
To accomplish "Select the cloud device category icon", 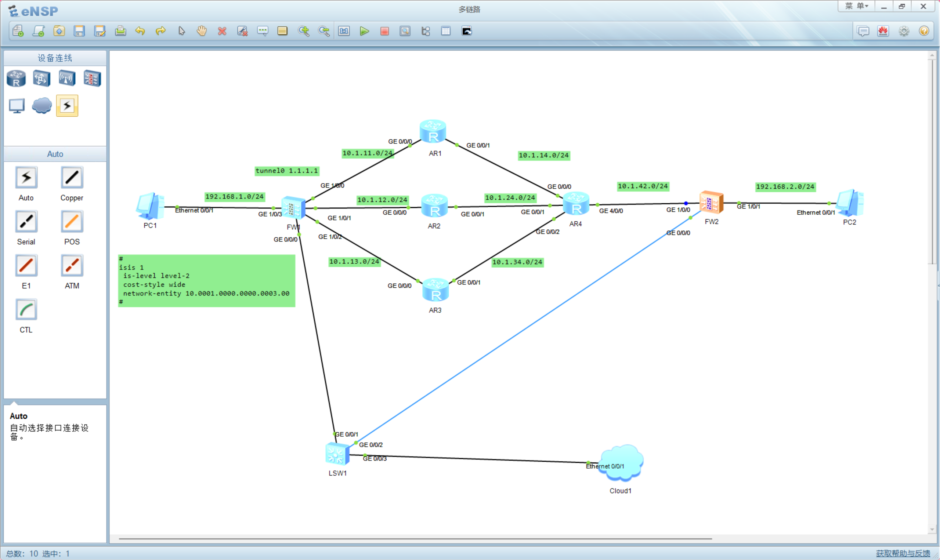I will 41,106.
